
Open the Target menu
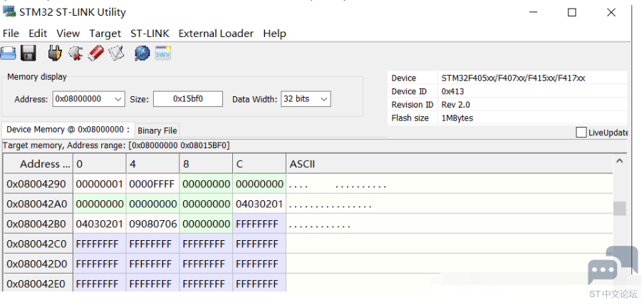click(x=105, y=33)
